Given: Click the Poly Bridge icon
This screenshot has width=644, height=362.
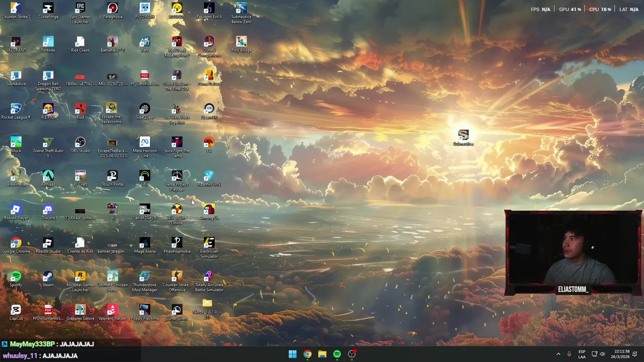Looking at the screenshot, I should 241,44.
